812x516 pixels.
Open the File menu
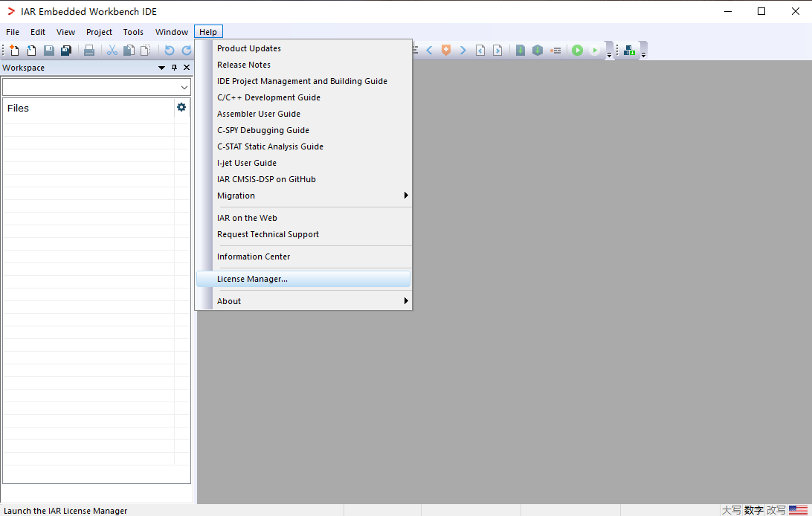(x=13, y=32)
